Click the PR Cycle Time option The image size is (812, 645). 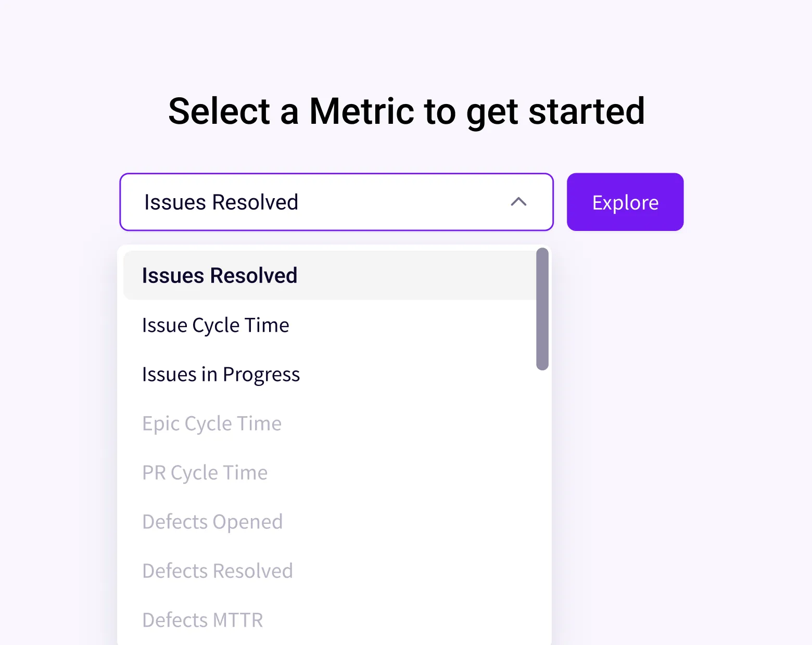coord(205,472)
